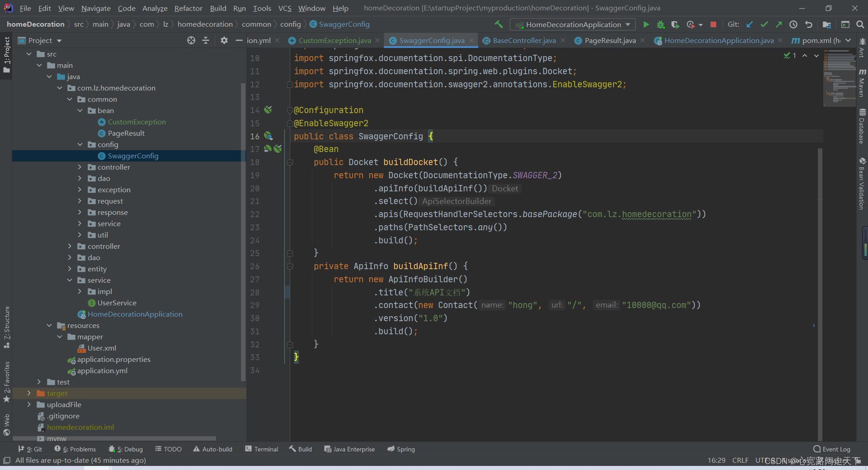
Task: Expand the uploadFile folder
Action: pyautogui.click(x=29, y=404)
